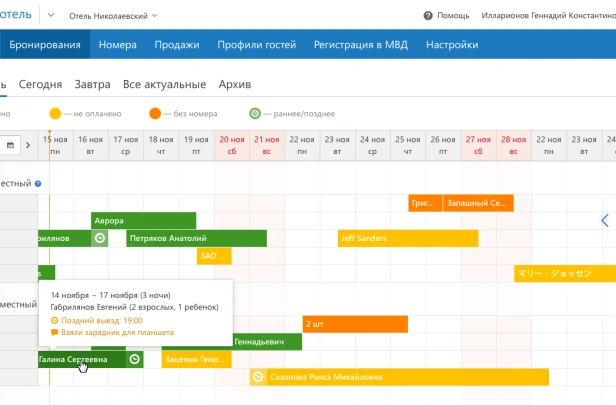
Task: Click the clock icon after the Trilyanov booking
Action: (99, 238)
